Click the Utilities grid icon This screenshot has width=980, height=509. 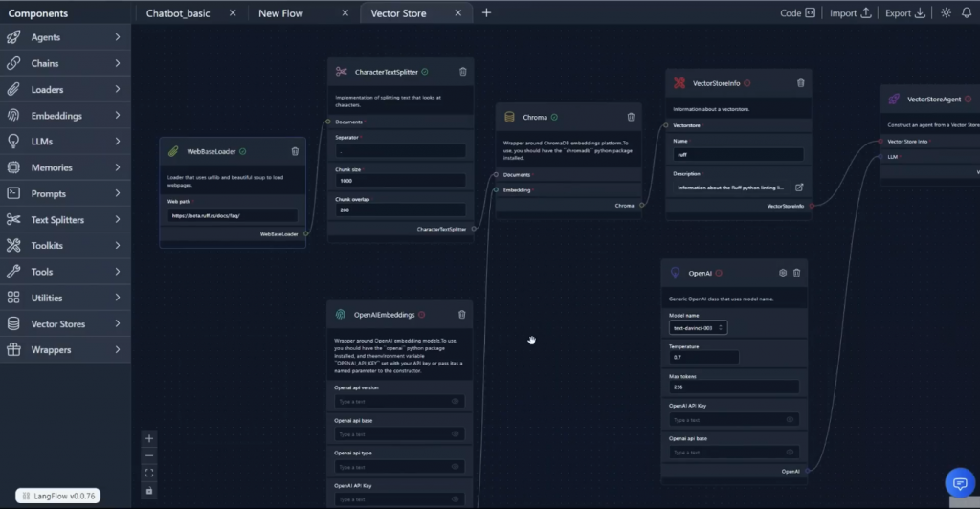[x=13, y=298]
